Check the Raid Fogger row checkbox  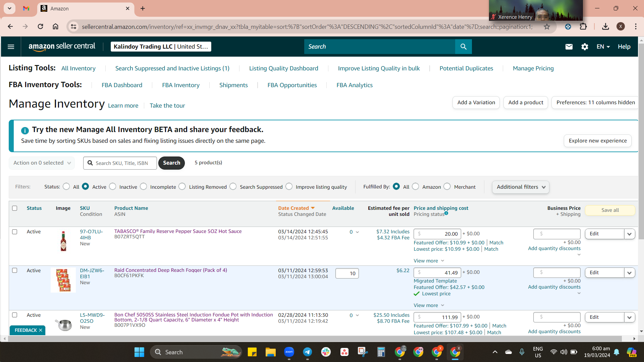pos(15,270)
